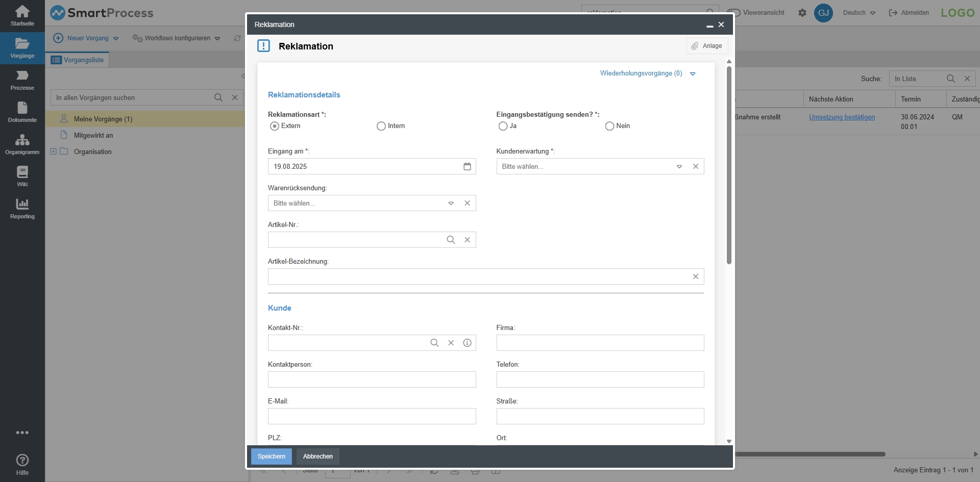
Task: Open Workflows konfigurieren menu
Action: tap(177, 38)
